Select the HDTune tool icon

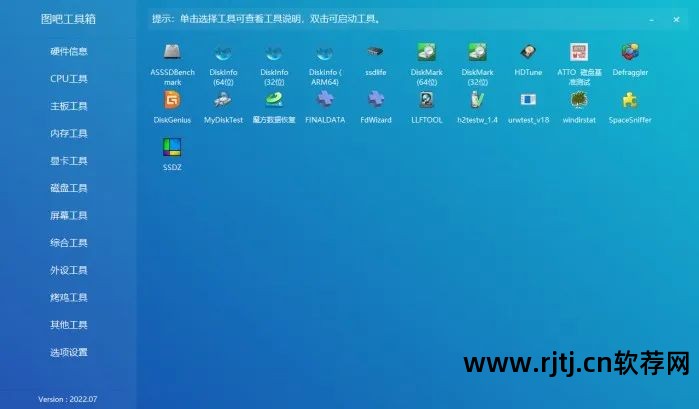point(528,52)
